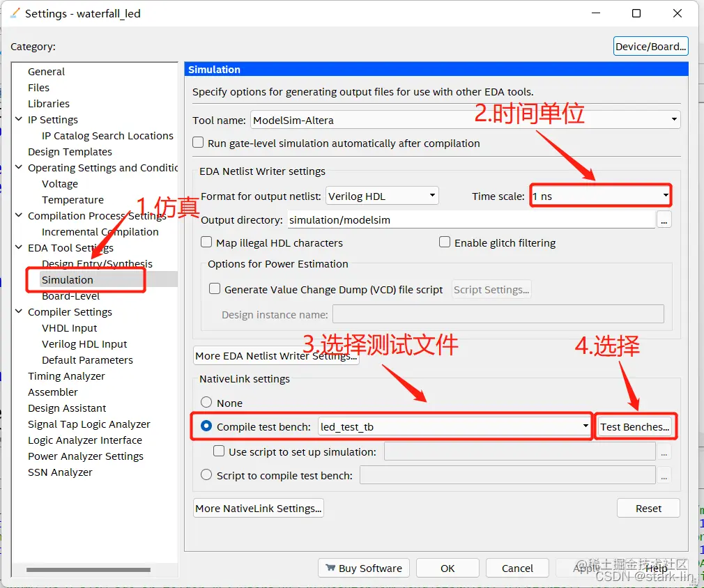Maximize the Settings window

point(636,13)
